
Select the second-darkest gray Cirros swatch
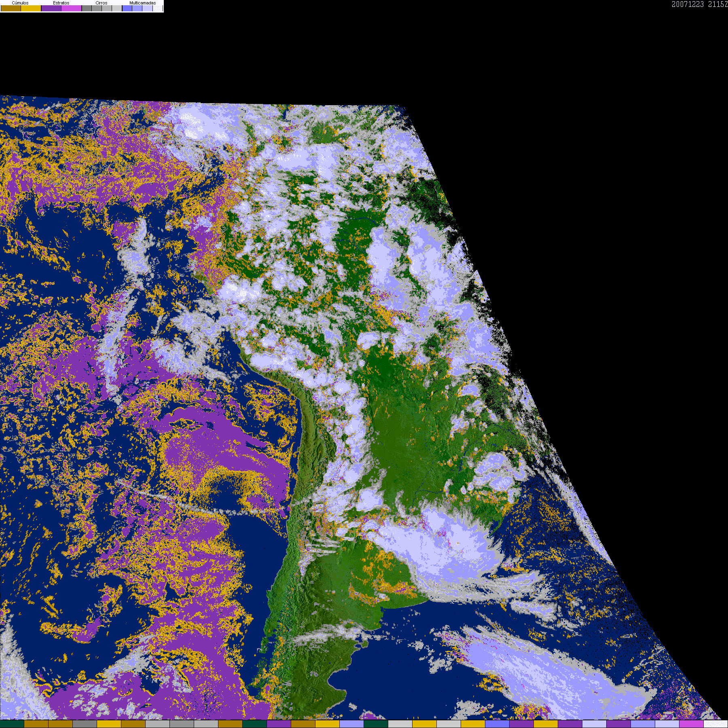point(97,8)
